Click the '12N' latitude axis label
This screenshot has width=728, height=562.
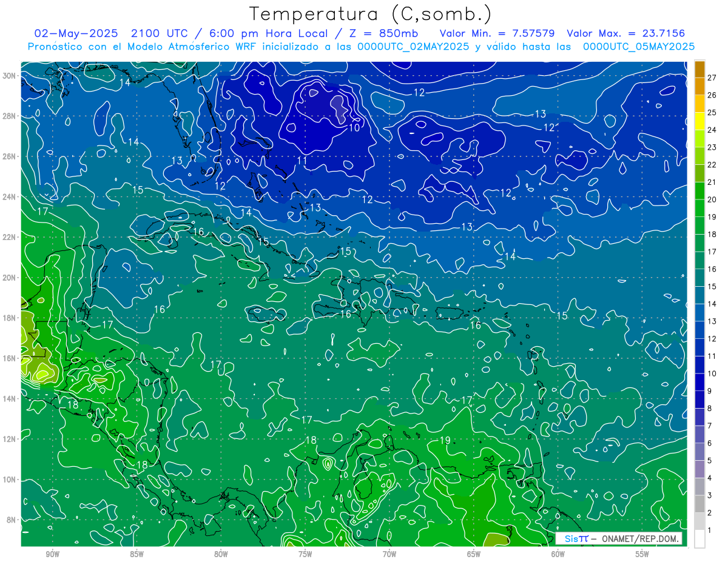10,438
